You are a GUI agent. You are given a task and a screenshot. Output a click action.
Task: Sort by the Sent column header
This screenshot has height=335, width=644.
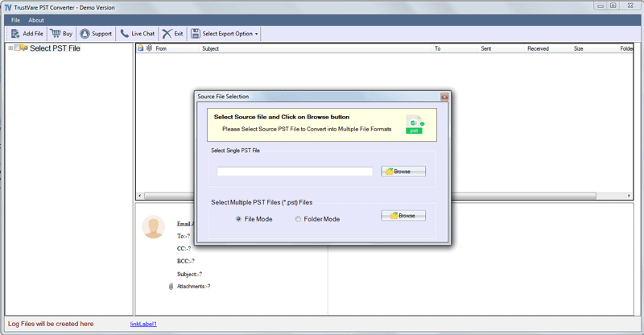pos(486,48)
